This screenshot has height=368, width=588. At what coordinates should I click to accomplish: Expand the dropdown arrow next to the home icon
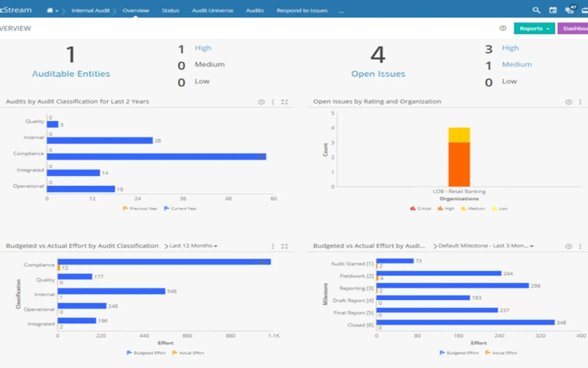(57, 11)
